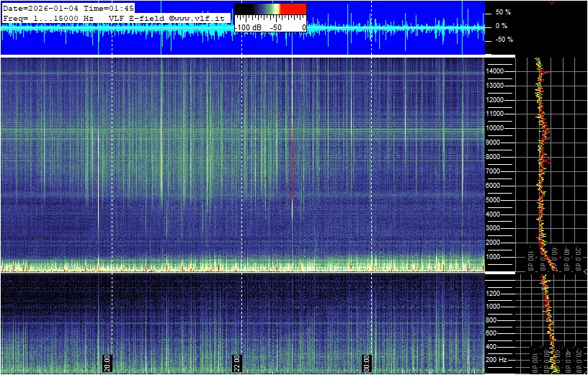
Task: Click the 50 % amplitude axis label
Action: tap(503, 12)
